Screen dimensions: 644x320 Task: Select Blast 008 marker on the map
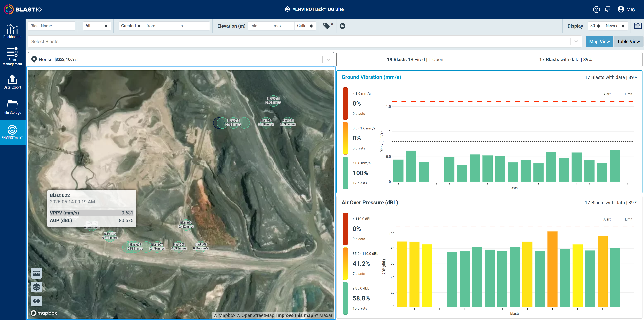[179, 246]
